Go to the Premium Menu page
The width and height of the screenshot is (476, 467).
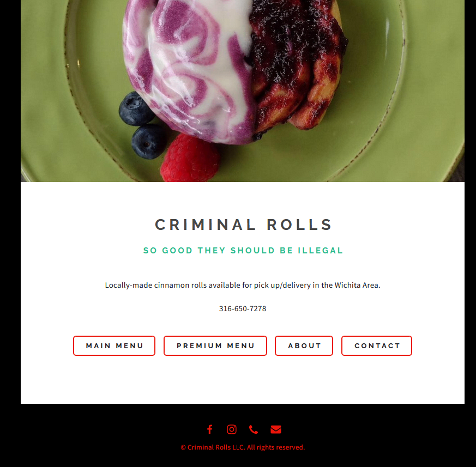(x=215, y=345)
